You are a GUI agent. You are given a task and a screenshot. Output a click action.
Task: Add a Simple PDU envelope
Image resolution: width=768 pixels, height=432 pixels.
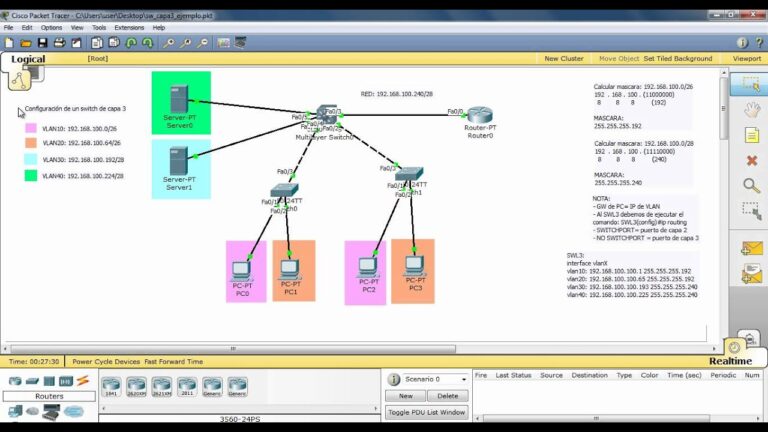pos(751,248)
